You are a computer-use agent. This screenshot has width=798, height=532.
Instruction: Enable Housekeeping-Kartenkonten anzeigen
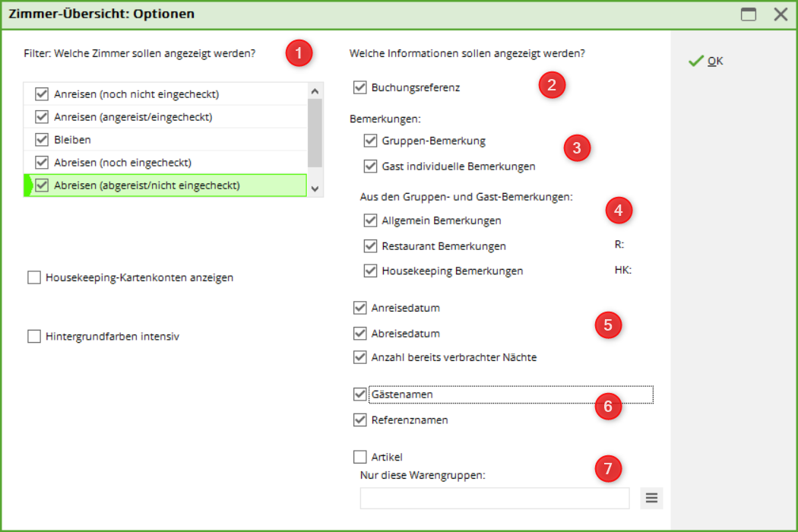[x=34, y=277]
